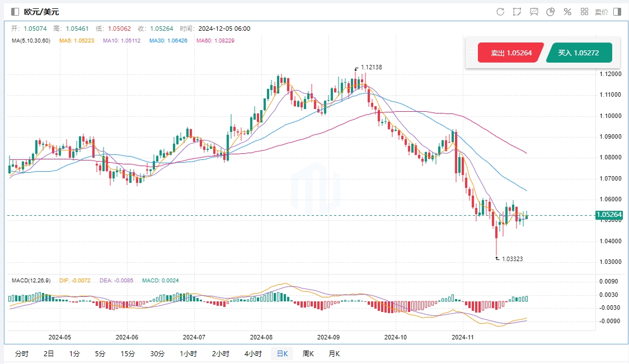Switch to the 分时 timeframe tab
The width and height of the screenshot is (629, 364).
coord(22,354)
